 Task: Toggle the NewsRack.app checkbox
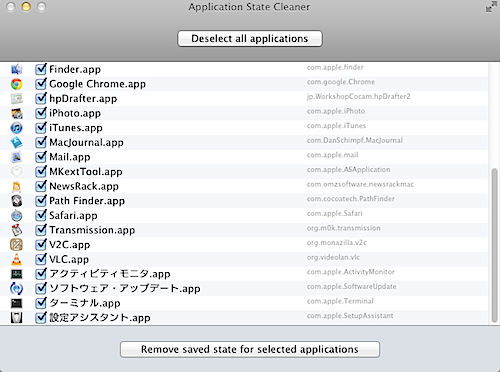(41, 186)
